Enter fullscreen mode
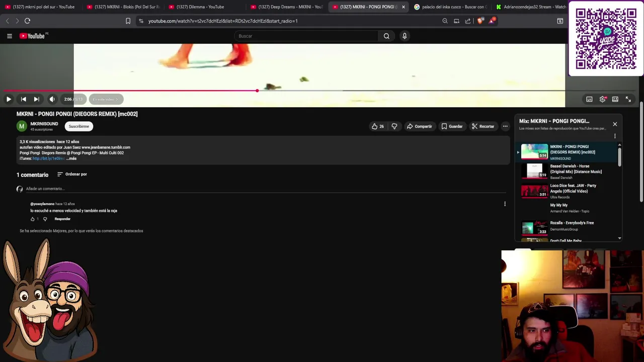The width and height of the screenshot is (644, 362). tap(628, 99)
